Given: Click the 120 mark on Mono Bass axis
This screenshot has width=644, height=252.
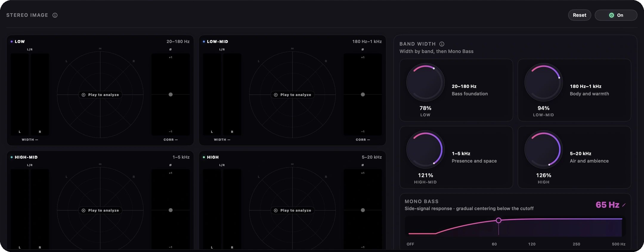Looking at the screenshot, I should tap(532, 244).
